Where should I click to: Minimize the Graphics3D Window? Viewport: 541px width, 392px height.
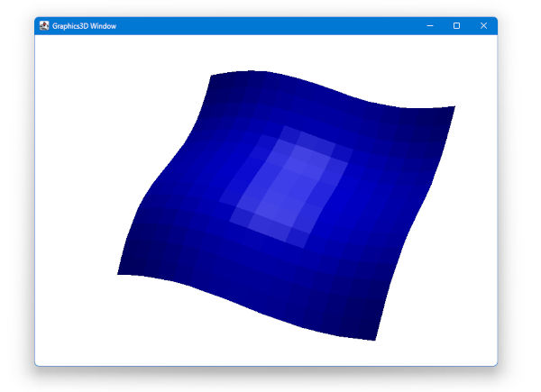tap(430, 26)
